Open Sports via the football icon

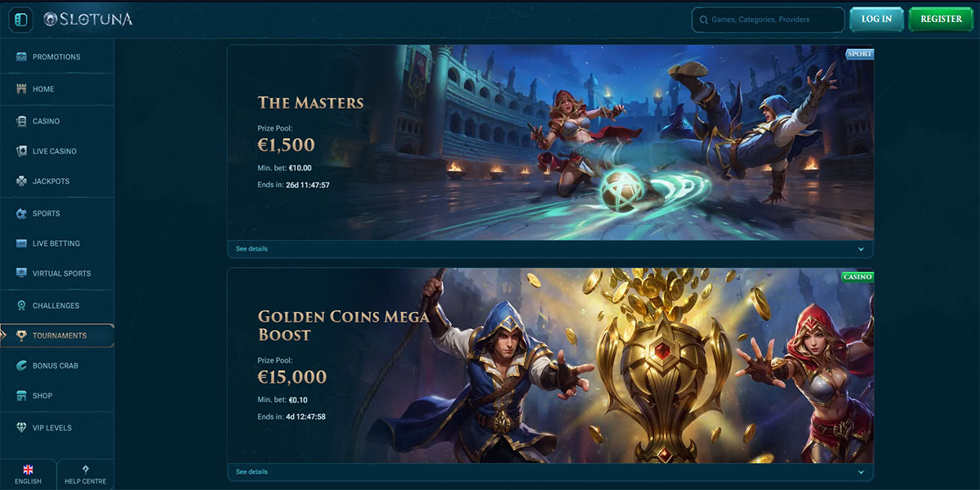(21, 213)
